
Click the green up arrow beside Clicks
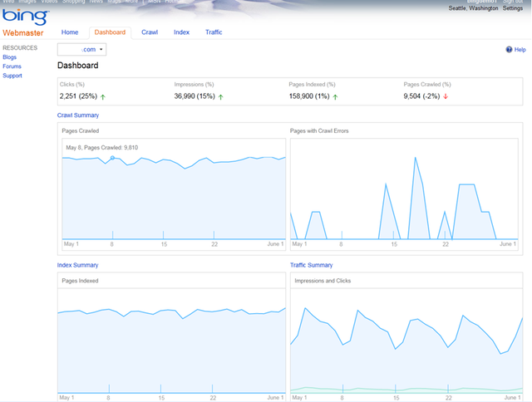103,97
